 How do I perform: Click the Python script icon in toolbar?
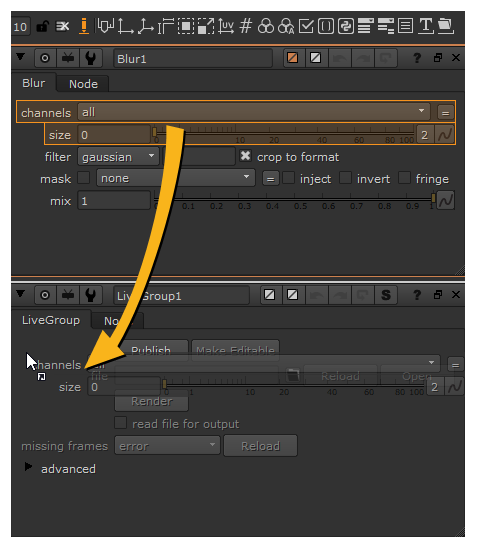(346, 26)
